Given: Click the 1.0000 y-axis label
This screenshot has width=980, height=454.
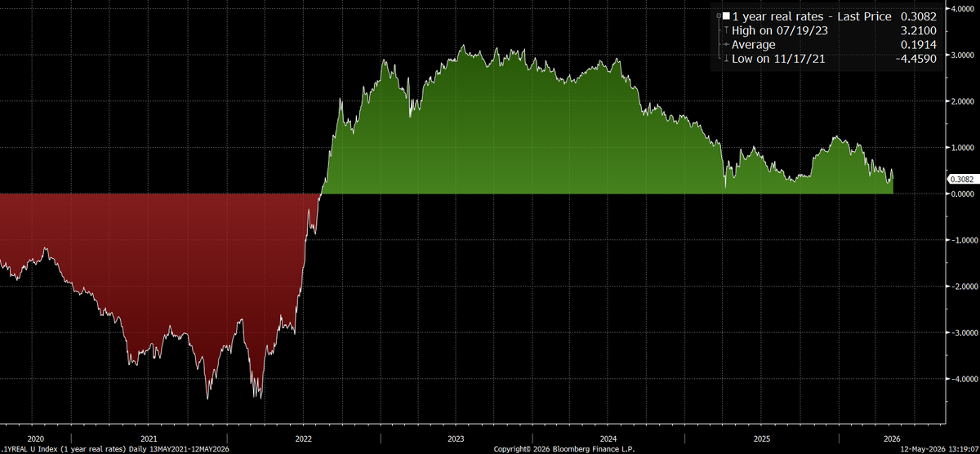Looking at the screenshot, I should point(961,148).
